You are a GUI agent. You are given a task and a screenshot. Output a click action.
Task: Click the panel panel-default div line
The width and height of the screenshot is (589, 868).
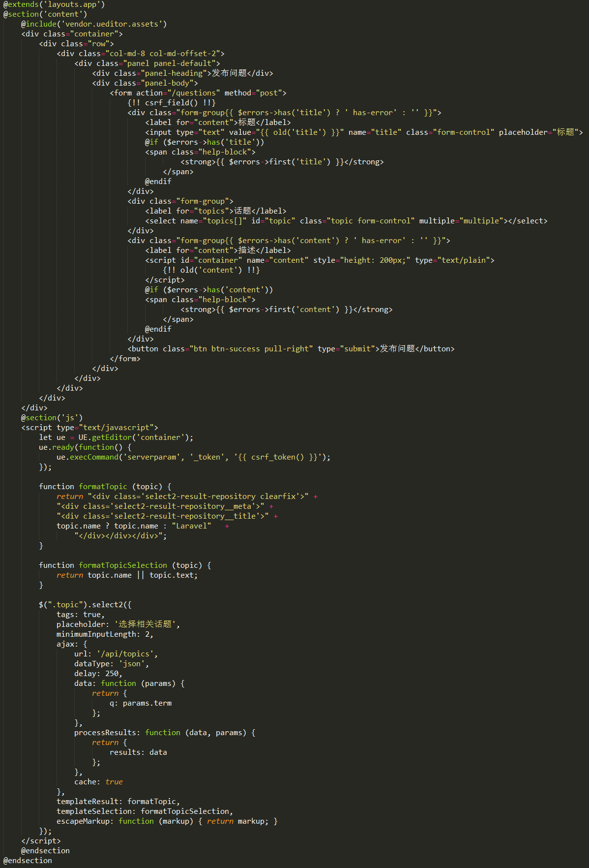pos(147,63)
